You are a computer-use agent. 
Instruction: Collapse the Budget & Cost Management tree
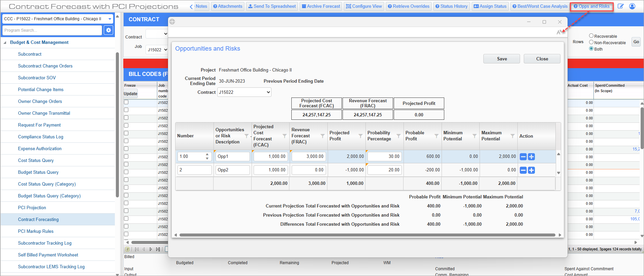tap(5, 43)
